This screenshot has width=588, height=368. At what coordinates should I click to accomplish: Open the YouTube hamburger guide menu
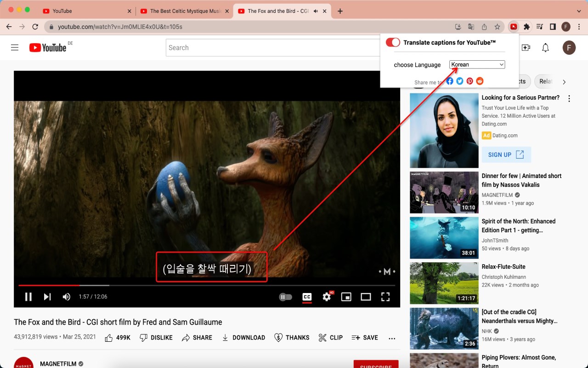tap(15, 47)
